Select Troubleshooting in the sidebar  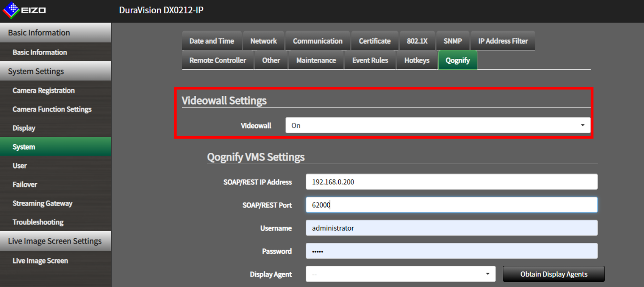pos(56,222)
